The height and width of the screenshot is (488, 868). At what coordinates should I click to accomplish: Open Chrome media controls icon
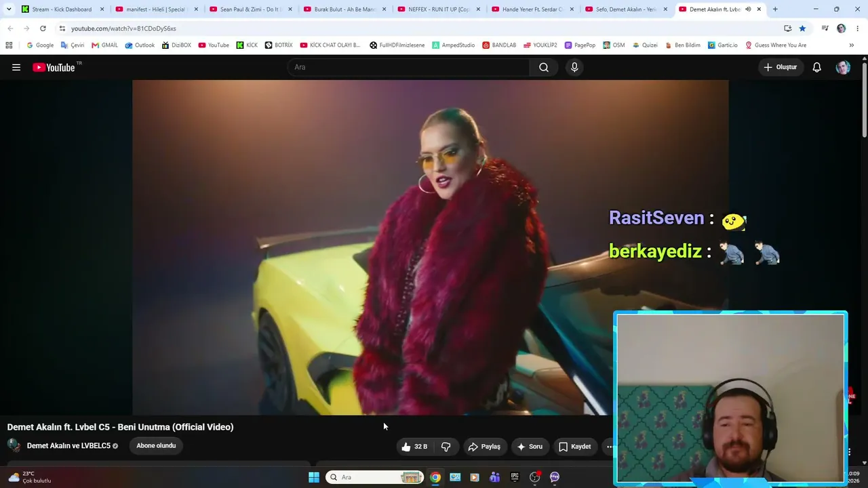click(x=825, y=28)
